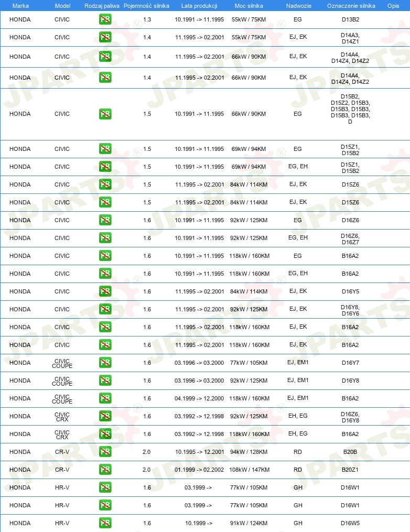Viewport: 410px width, 532px height.
Task: Click the fuel icon for CIVIC COUPE 92kW D16Y8
Action: tap(105, 381)
